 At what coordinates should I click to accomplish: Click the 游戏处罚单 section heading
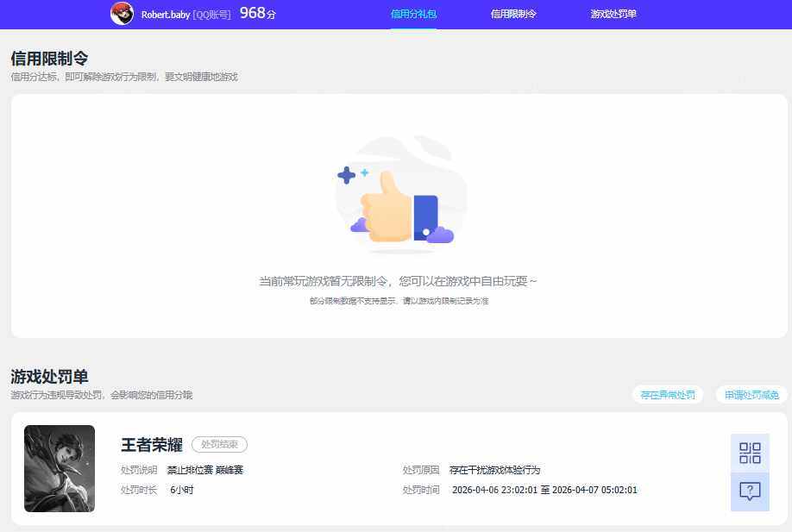coord(49,377)
